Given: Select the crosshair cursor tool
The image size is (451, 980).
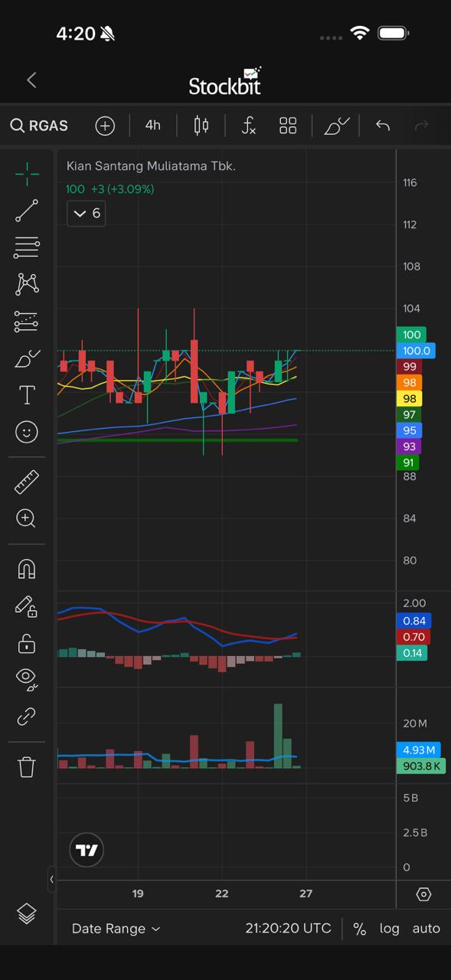Looking at the screenshot, I should point(27,174).
